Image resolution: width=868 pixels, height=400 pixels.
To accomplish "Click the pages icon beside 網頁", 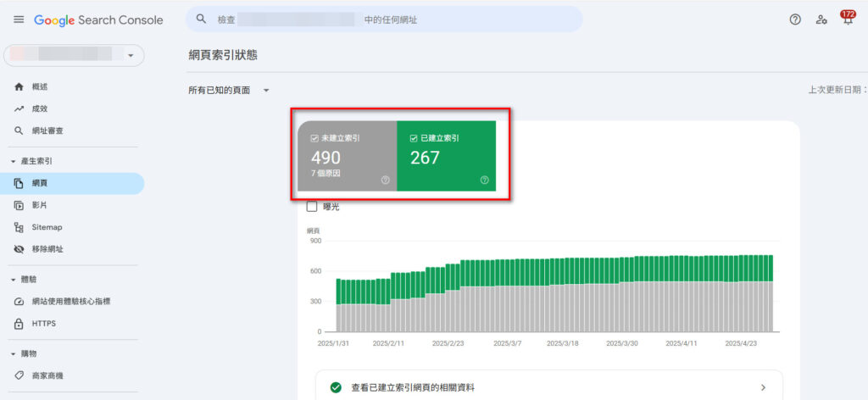I will 19,183.
